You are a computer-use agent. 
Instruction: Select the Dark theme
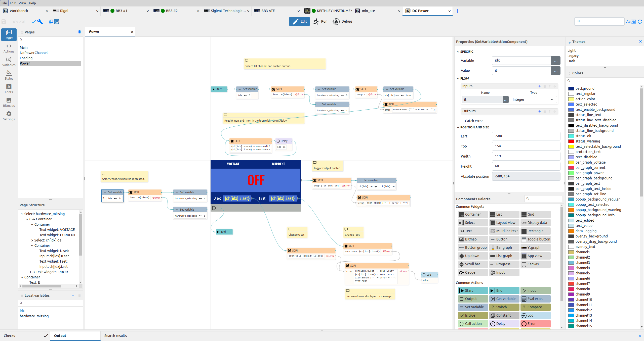571,61
